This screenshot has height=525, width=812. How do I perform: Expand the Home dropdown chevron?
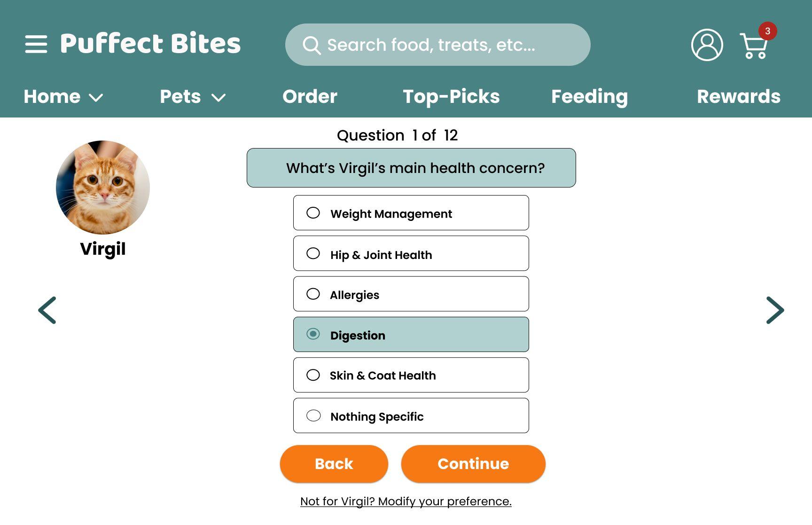pyautogui.click(x=96, y=98)
